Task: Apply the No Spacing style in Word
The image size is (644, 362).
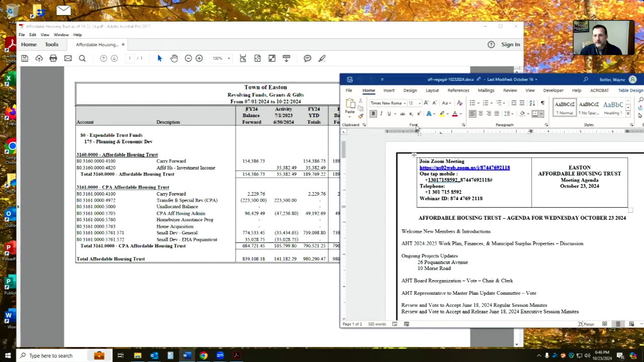Action: (x=589, y=107)
